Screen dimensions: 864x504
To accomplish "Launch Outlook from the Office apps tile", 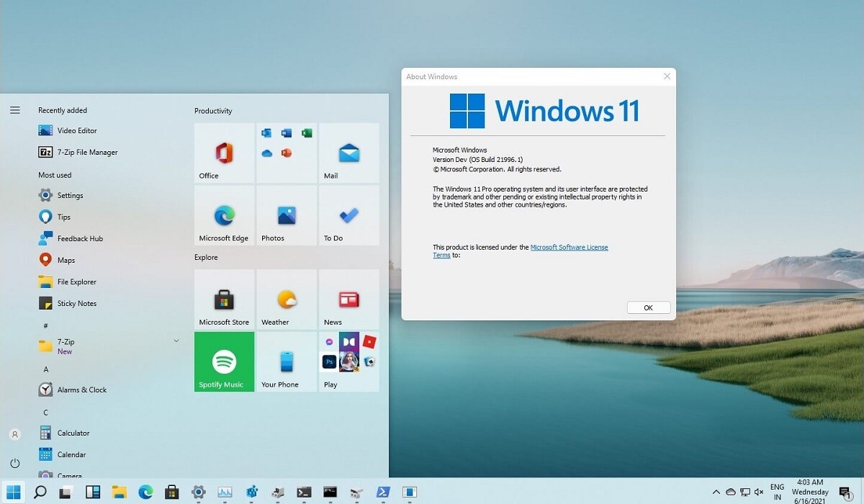I will point(266,133).
